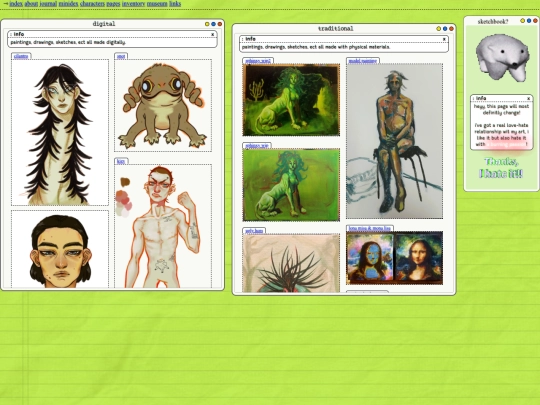Click the yellow circle button on traditional window
Viewport: 540px width, 405px height.
click(438, 29)
